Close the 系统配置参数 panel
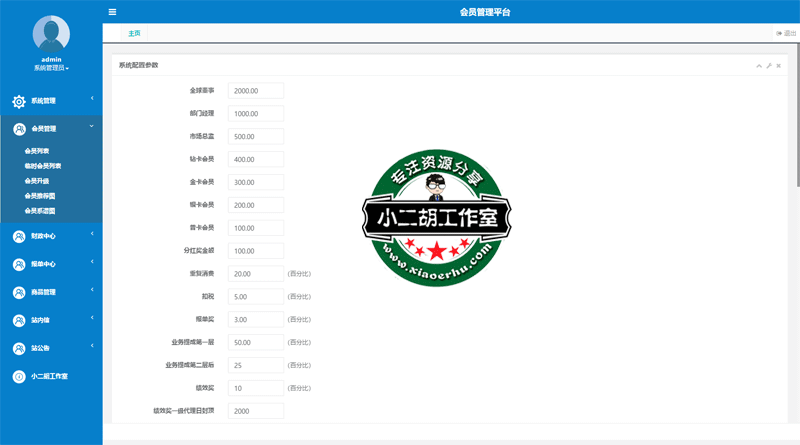 click(778, 66)
